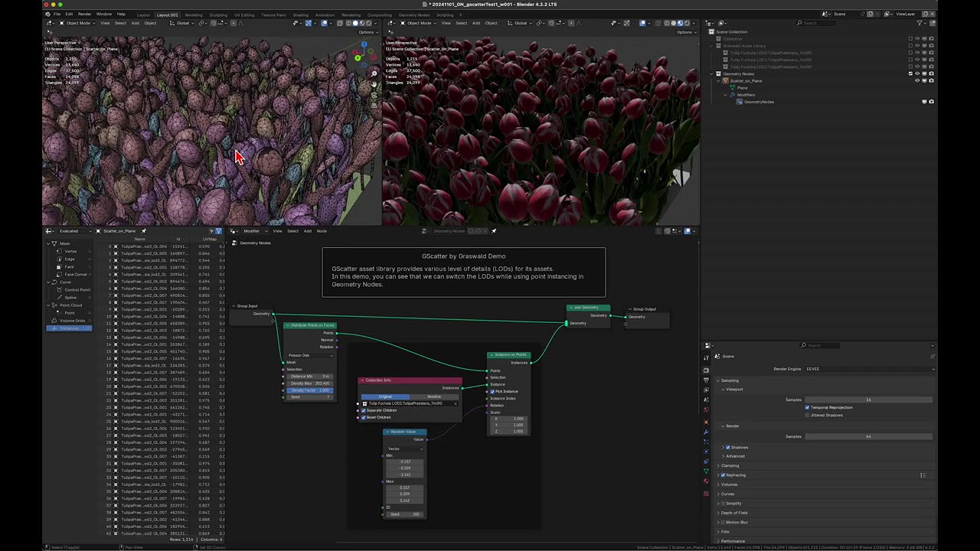Open the Texture properties tab
This screenshot has width=980, height=551.
[x=706, y=493]
